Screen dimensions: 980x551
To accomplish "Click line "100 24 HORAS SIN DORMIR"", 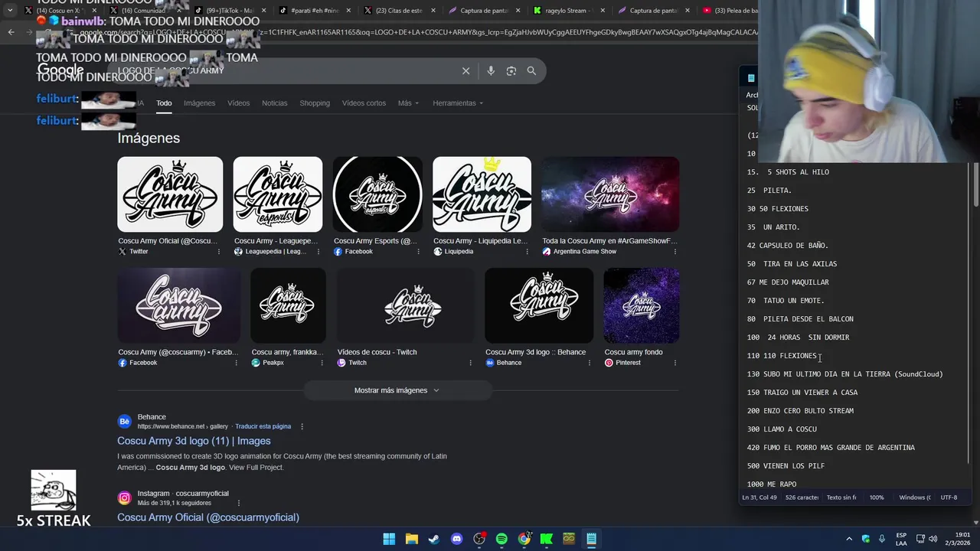I will pyautogui.click(x=798, y=337).
